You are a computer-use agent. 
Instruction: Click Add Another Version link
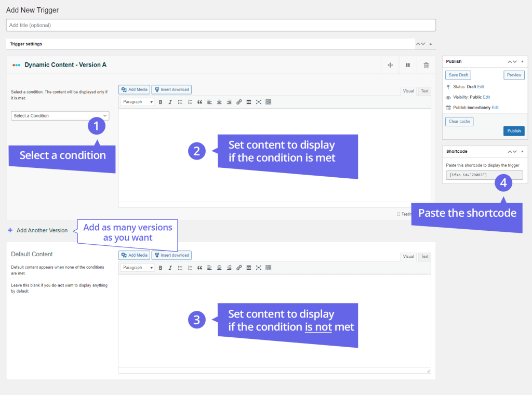42,230
